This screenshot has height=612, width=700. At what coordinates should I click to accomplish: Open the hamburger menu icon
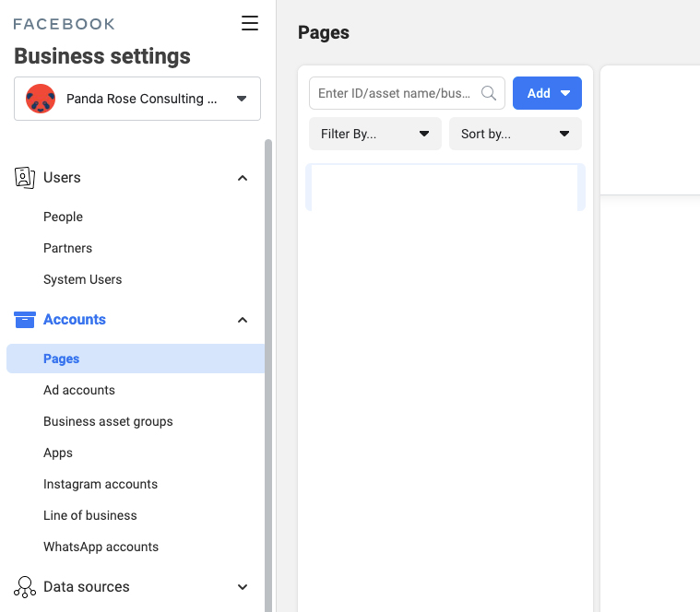pos(250,24)
